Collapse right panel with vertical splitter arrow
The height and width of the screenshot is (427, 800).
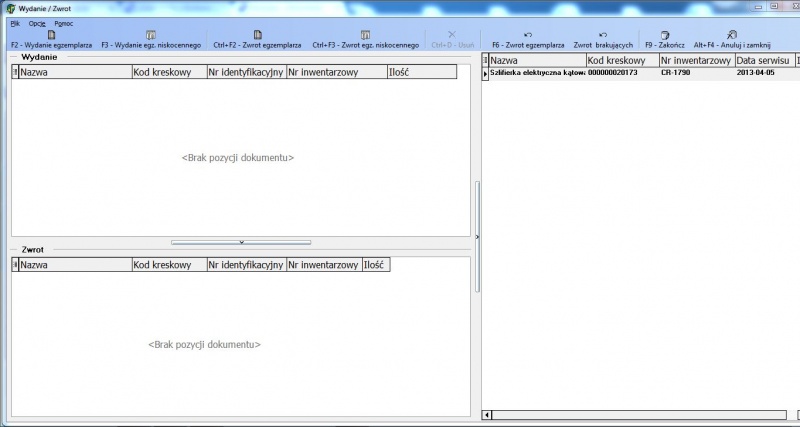coord(478,237)
